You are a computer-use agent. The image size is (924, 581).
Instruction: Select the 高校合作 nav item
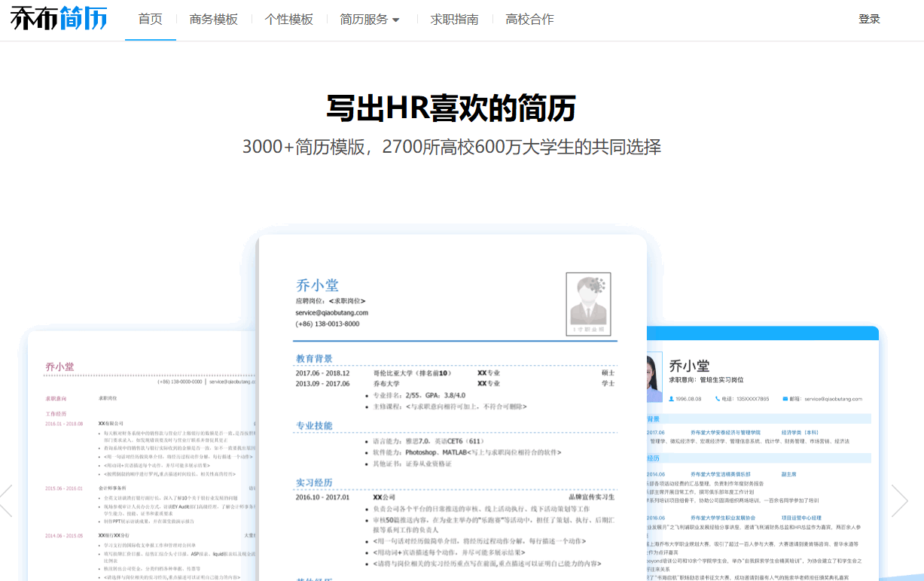[x=529, y=20]
